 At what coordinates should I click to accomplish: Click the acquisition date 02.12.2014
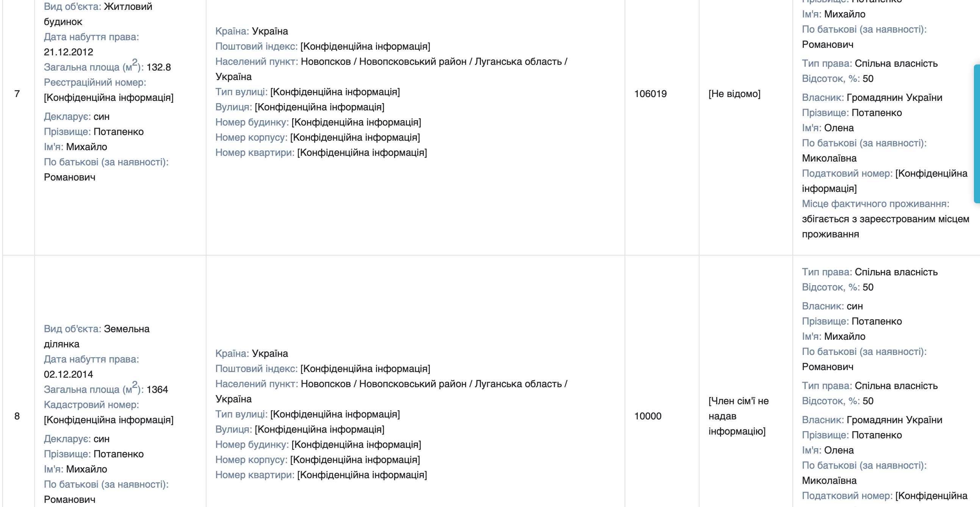point(69,375)
